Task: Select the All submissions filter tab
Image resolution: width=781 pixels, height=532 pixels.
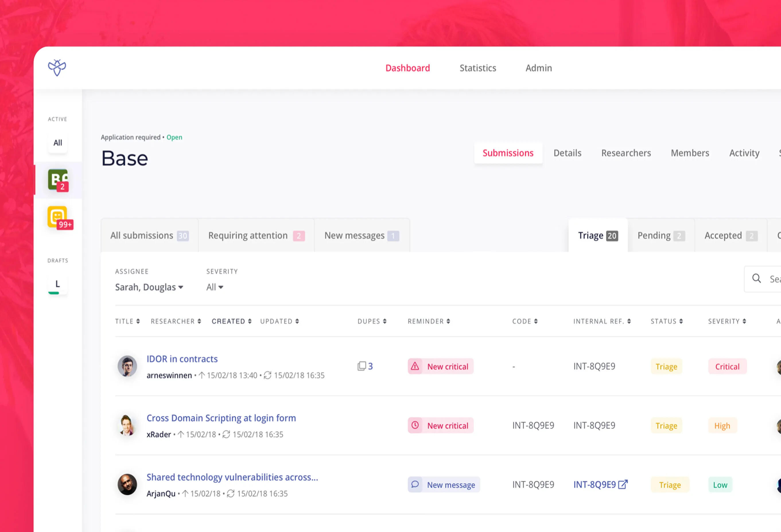Action: coord(149,235)
